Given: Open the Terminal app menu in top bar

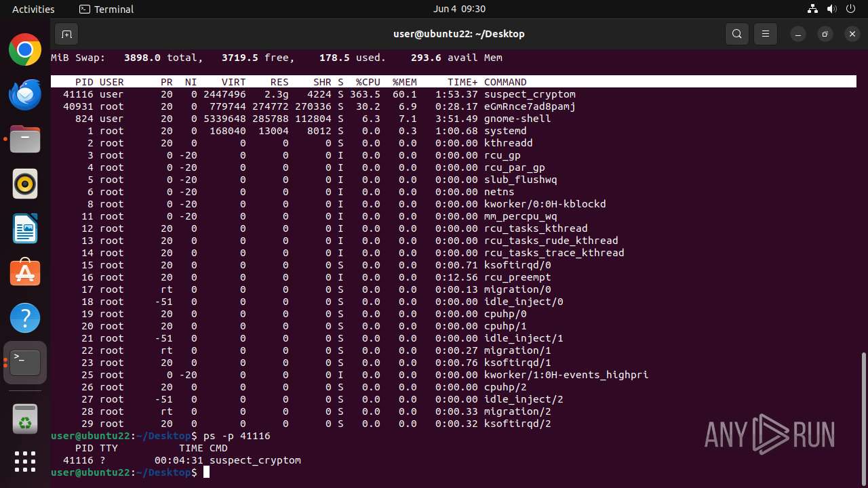Looking at the screenshot, I should pos(106,9).
